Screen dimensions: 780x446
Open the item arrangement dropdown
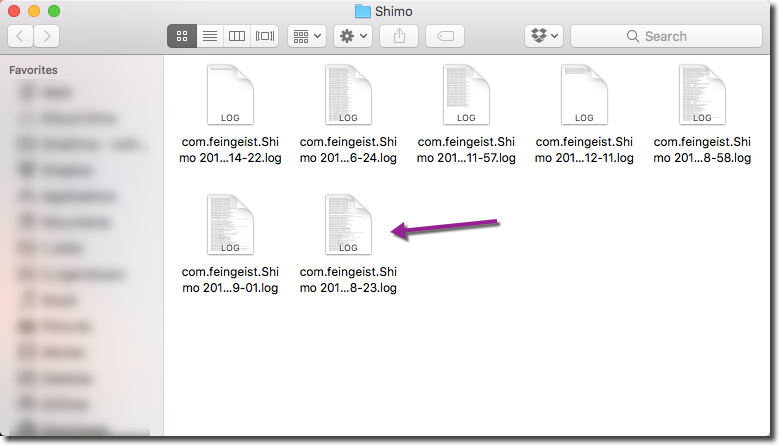[307, 36]
